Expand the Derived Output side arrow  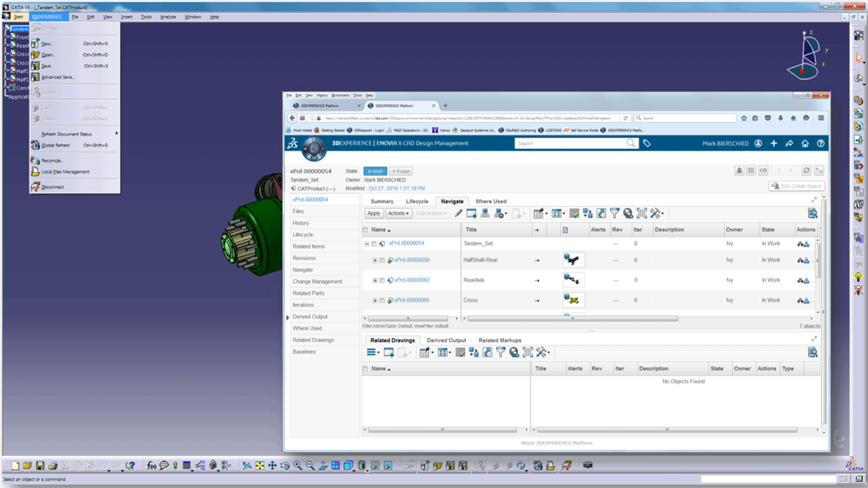coord(288,318)
